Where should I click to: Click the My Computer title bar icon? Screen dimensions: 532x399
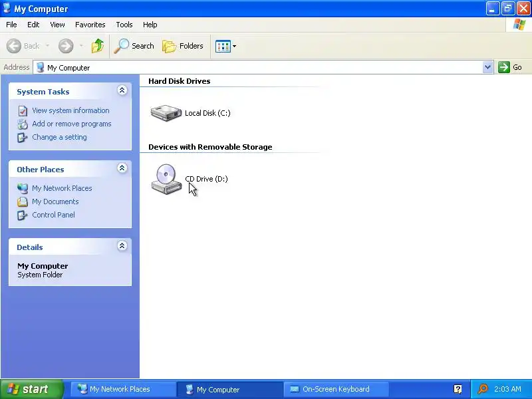click(7, 8)
